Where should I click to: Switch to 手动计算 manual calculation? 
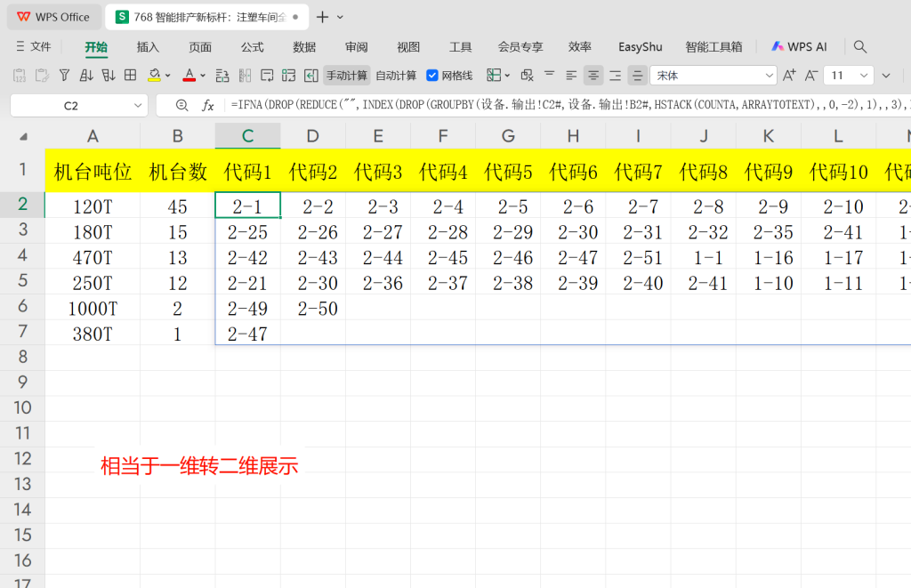coord(347,76)
